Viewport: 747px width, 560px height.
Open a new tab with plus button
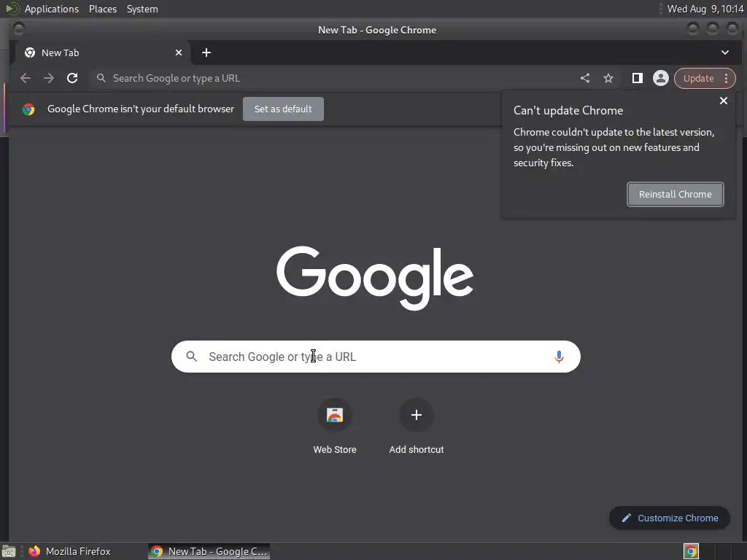pyautogui.click(x=206, y=52)
